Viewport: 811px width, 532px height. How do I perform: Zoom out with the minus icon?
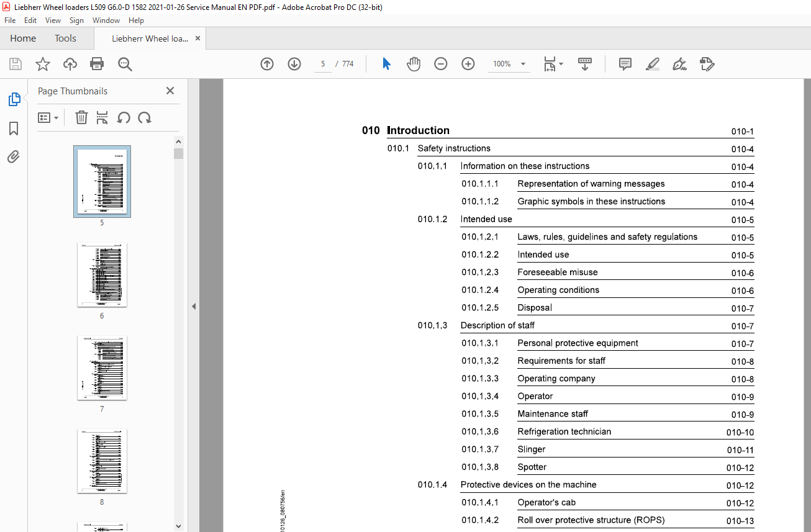pyautogui.click(x=441, y=64)
